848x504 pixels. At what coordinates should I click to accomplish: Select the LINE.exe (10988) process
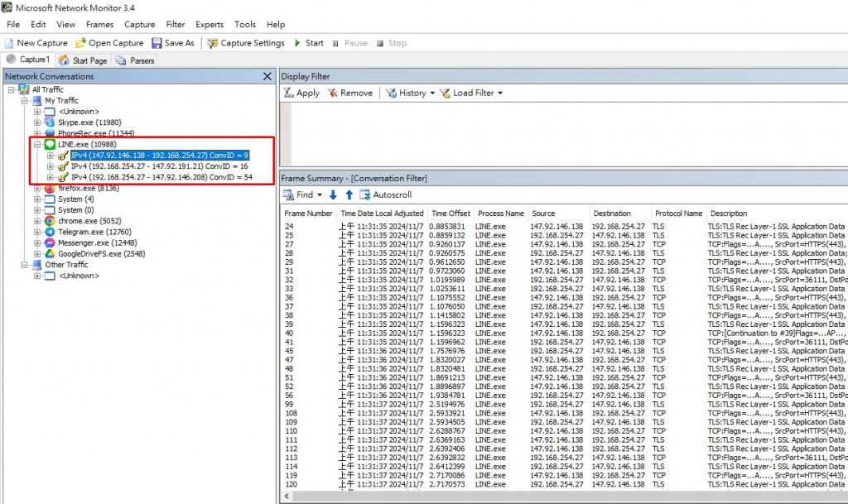click(x=87, y=144)
